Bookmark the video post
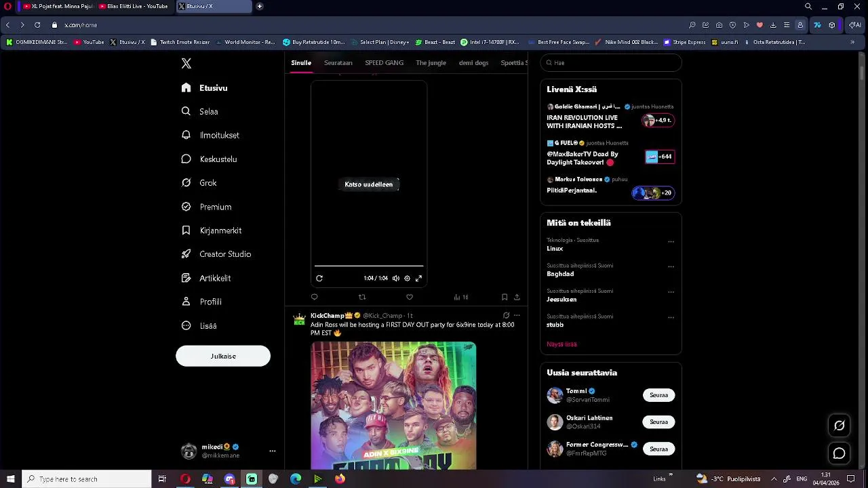 (x=505, y=297)
